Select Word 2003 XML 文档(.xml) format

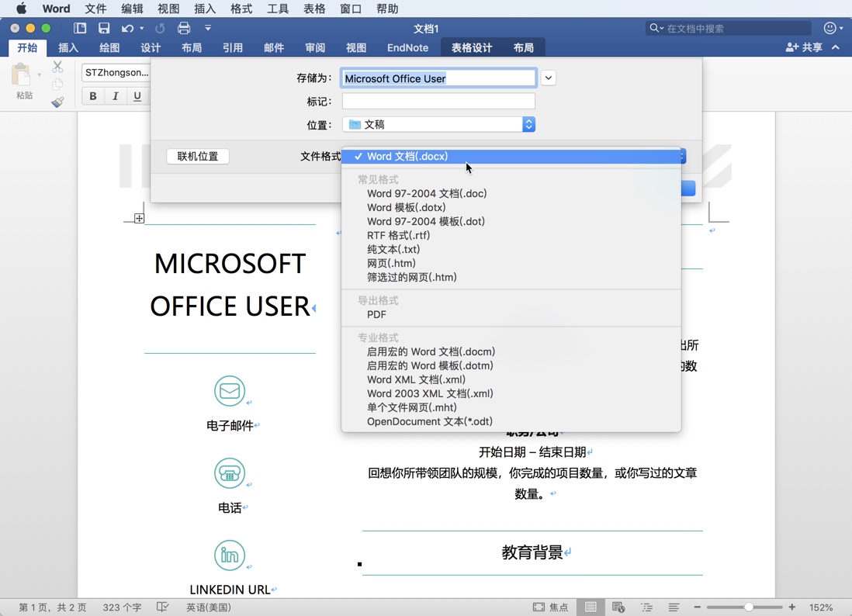[511, 394]
